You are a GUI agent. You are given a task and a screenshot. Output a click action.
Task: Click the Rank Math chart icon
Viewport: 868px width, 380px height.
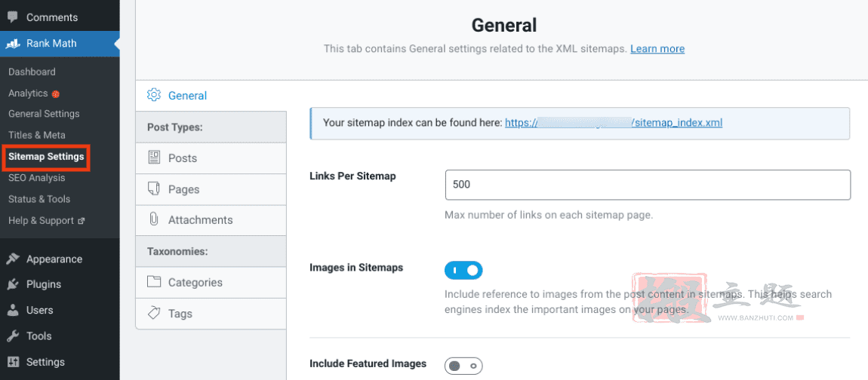[13, 44]
